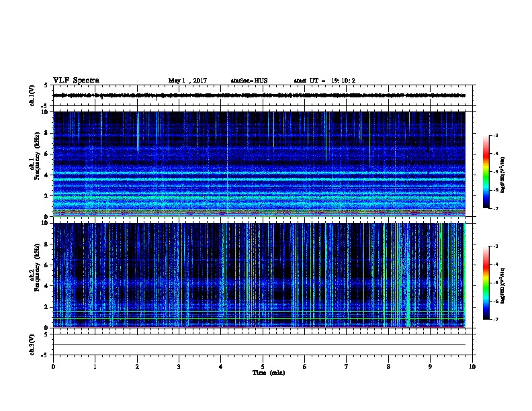Click the ch.1(V) waveform trace

point(259,95)
